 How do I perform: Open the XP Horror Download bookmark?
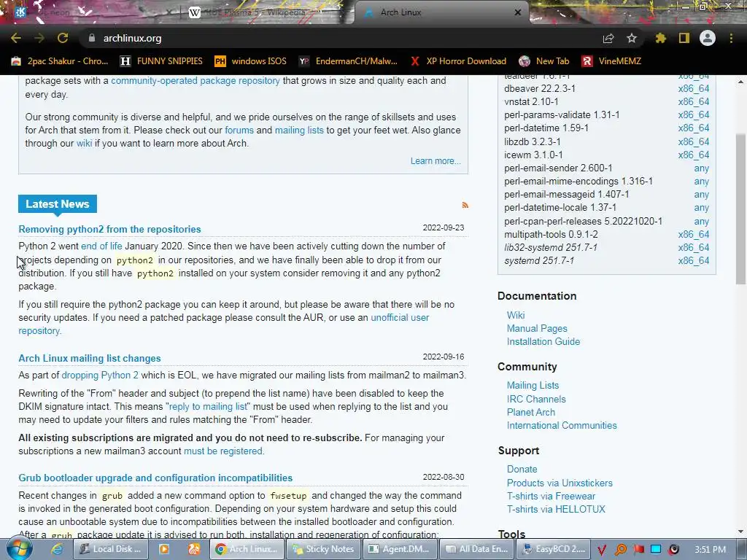click(458, 61)
